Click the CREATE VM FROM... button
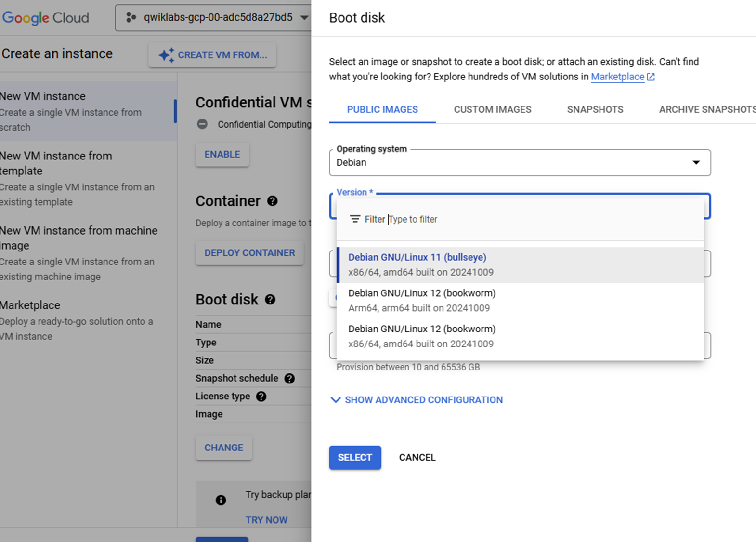Viewport: 756px width, 542px height. 212,55
